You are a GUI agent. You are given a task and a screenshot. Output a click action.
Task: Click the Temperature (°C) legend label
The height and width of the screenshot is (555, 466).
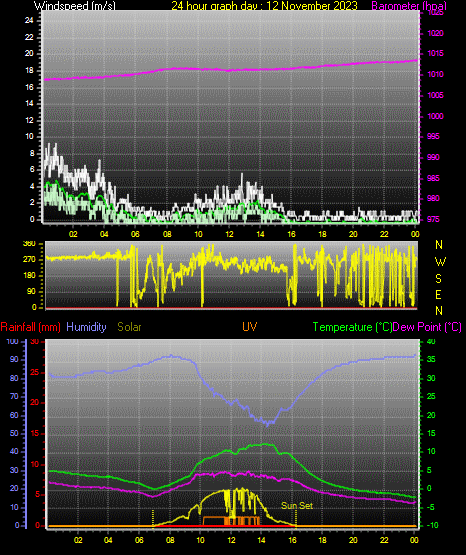(x=352, y=327)
